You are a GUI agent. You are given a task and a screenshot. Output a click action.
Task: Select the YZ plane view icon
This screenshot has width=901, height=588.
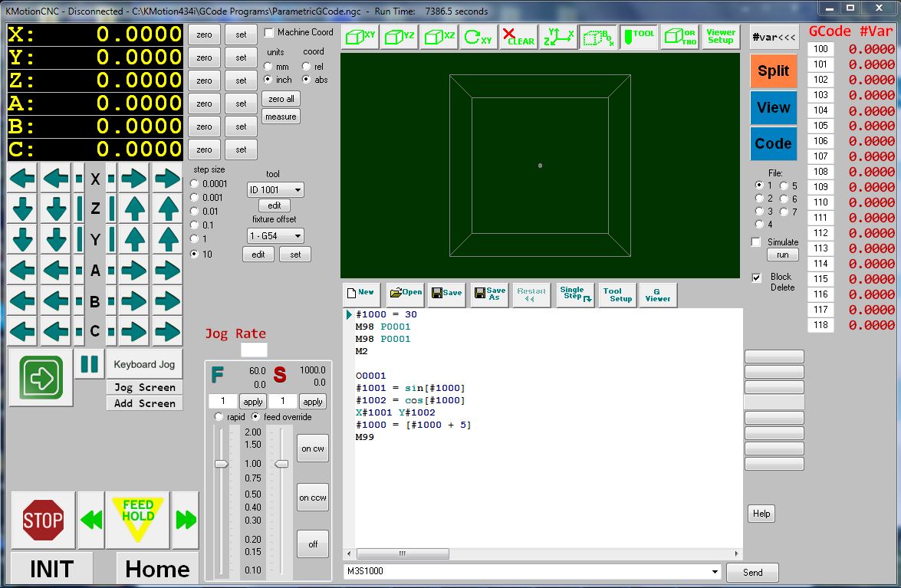tap(400, 37)
